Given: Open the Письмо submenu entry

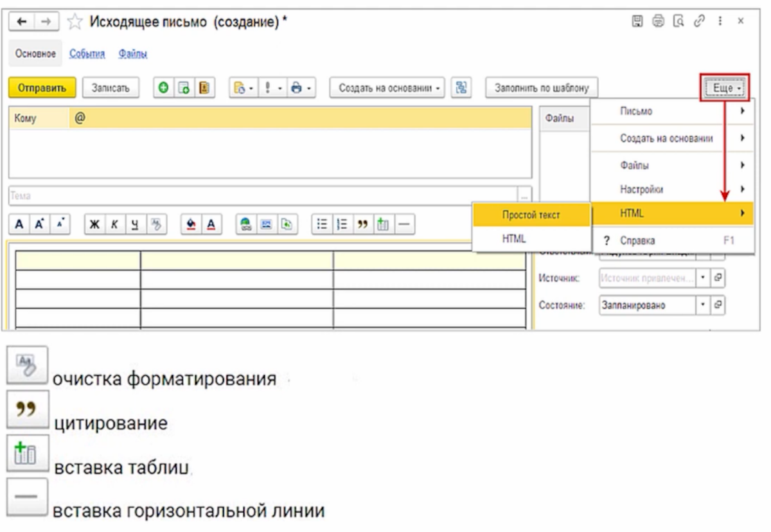Looking at the screenshot, I should click(671, 112).
